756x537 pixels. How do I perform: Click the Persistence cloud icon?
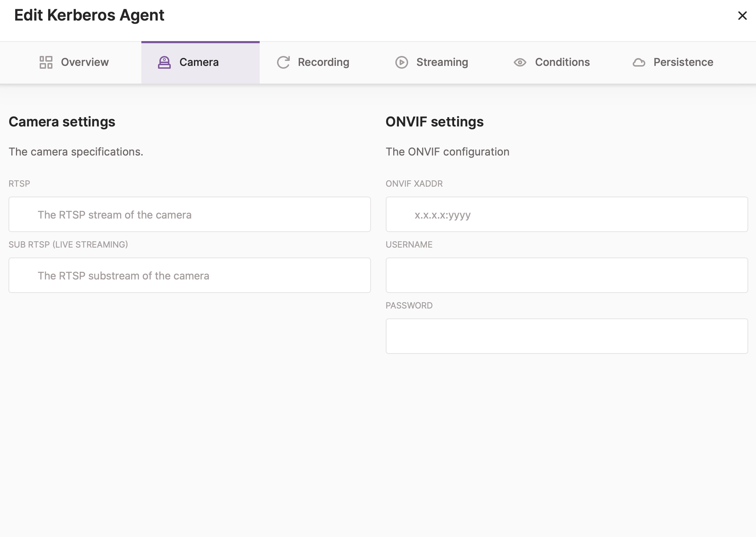point(639,62)
